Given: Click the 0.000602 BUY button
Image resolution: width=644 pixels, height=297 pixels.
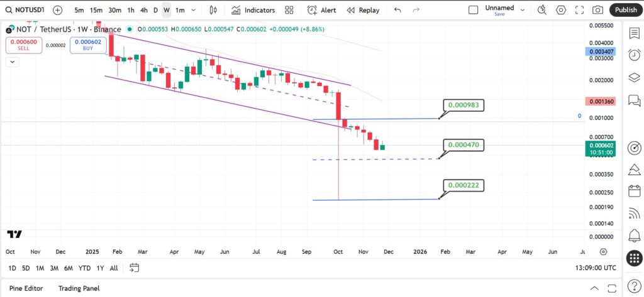Looking at the screenshot, I should (88, 45).
